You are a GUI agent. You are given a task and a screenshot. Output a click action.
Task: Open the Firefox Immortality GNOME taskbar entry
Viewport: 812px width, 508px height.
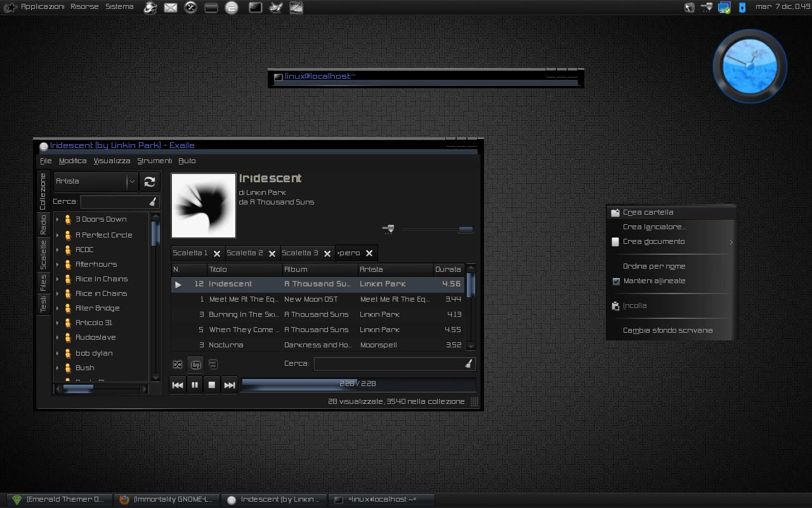coord(166,500)
